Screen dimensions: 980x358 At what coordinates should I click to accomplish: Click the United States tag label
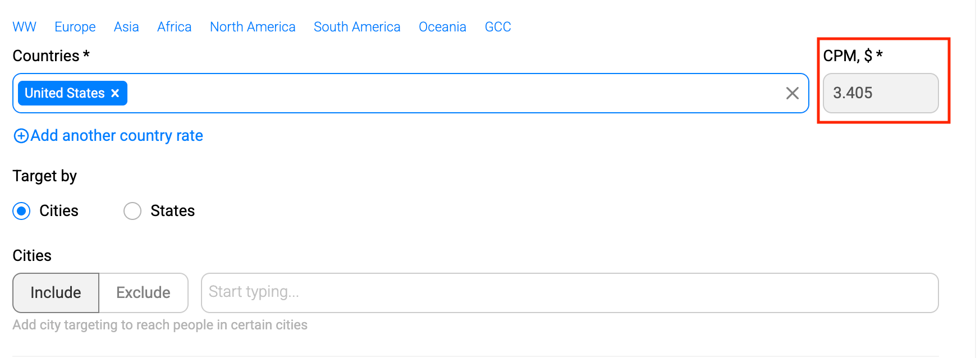tap(65, 93)
